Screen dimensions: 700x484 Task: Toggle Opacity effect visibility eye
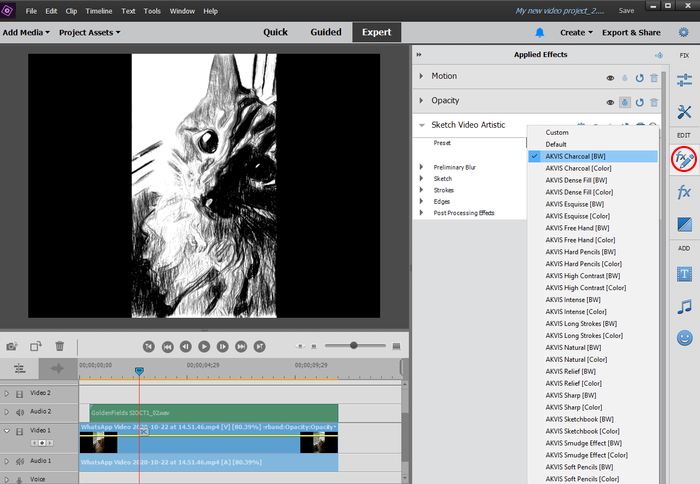(610, 103)
